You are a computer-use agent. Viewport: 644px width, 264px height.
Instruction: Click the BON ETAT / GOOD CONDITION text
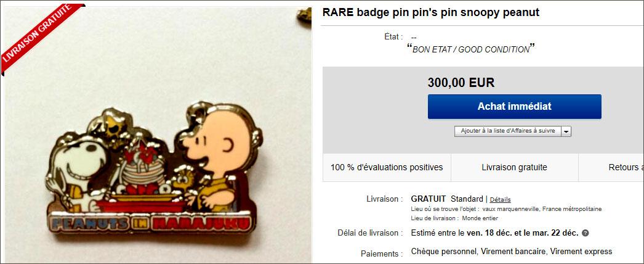471,49
